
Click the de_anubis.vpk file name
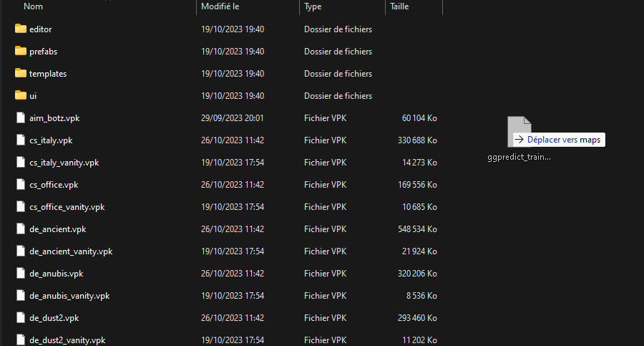pos(56,274)
